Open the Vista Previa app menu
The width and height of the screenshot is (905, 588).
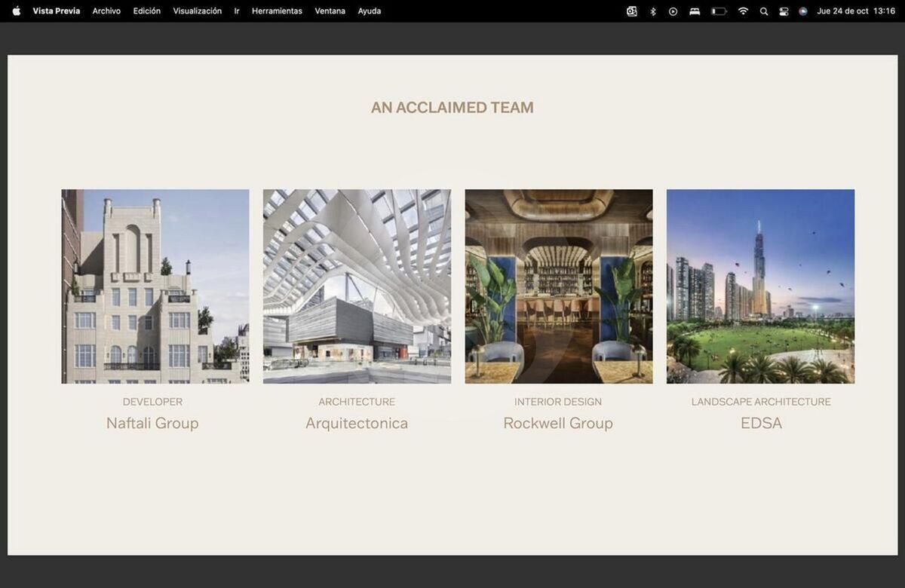(x=57, y=11)
